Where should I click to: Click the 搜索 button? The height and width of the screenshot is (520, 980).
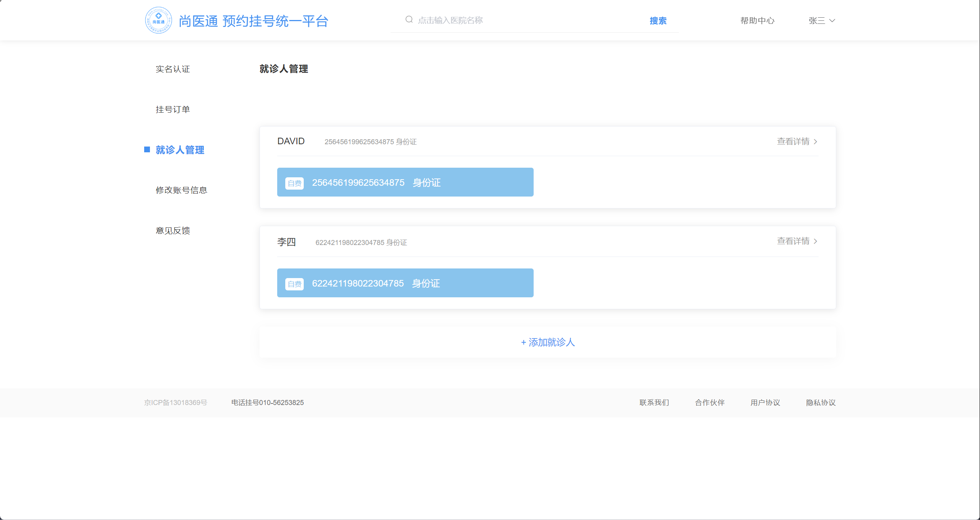click(658, 21)
